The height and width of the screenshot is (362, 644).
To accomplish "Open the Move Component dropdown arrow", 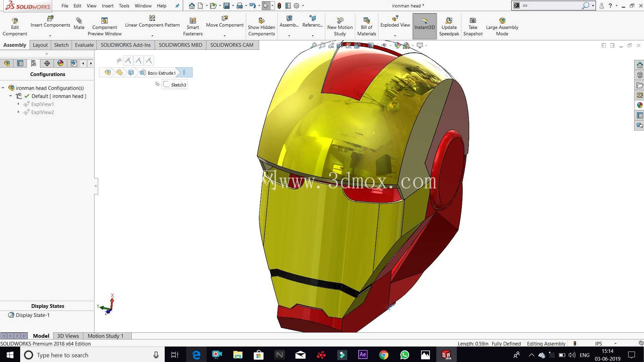I will pos(225,36).
